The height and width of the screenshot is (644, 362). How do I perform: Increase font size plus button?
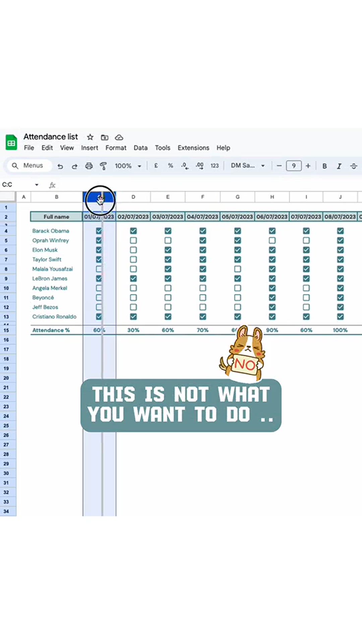pyautogui.click(x=308, y=166)
